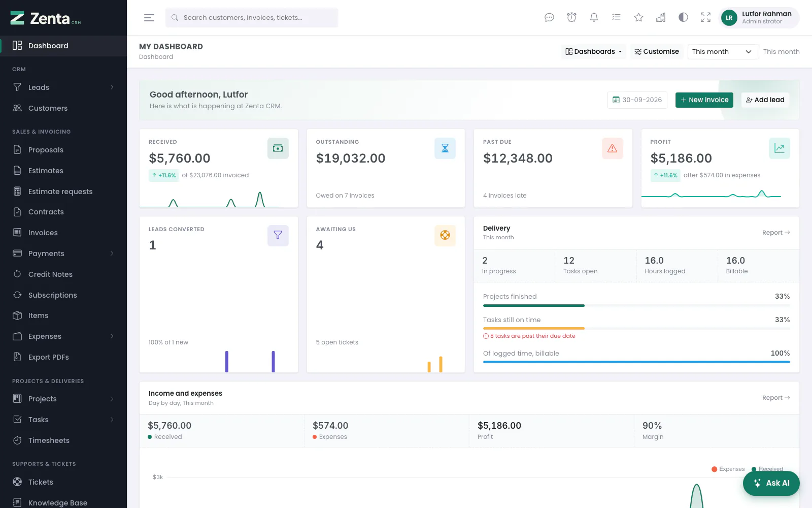Click the 8 tasks past due warning
The image size is (812, 508).
tap(529, 336)
